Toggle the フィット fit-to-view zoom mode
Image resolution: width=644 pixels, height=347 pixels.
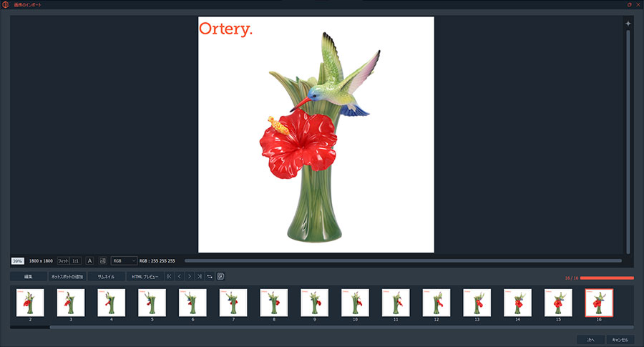point(63,261)
